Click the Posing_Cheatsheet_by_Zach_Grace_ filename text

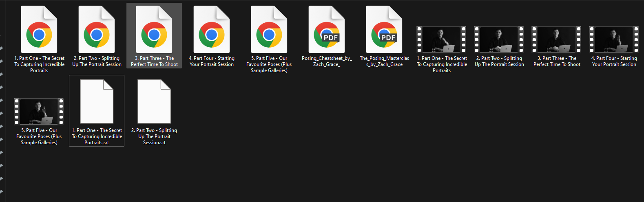327,61
